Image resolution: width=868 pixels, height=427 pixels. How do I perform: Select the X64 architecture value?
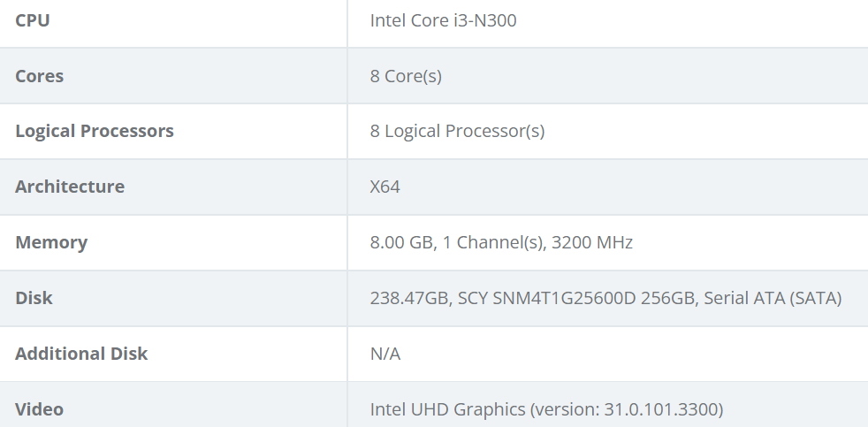(385, 187)
